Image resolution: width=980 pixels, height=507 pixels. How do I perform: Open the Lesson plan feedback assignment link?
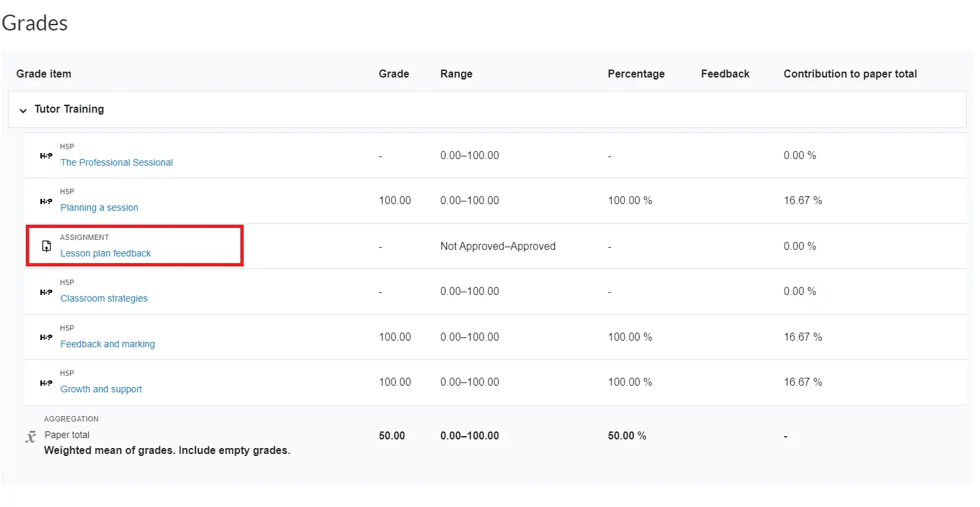105,253
